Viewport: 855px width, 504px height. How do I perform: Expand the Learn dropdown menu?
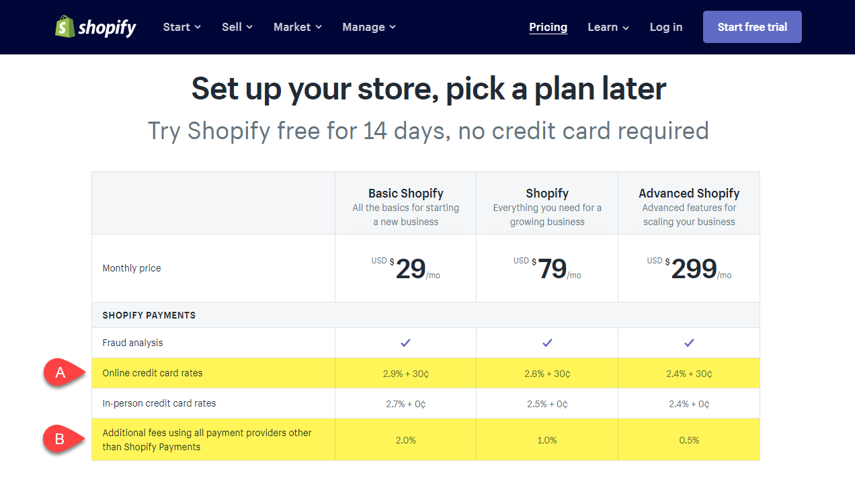[x=608, y=27]
